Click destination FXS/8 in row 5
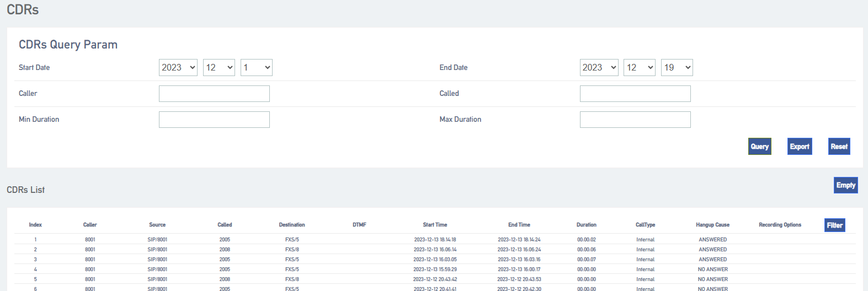 292,279
